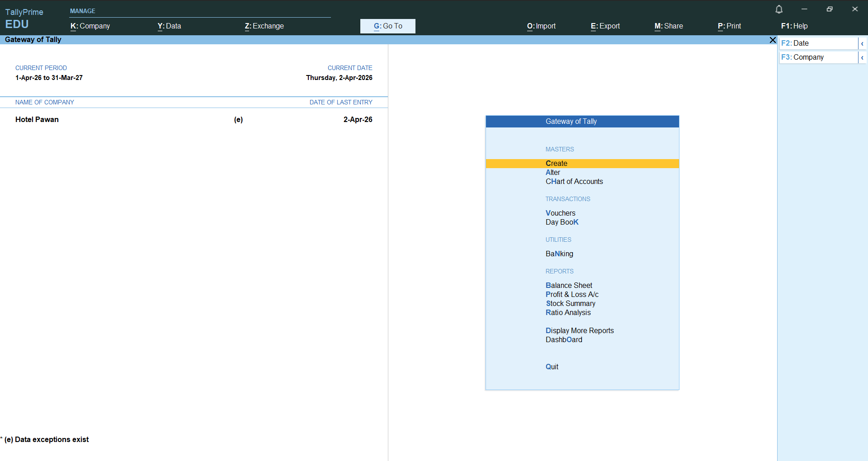The width and height of the screenshot is (868, 461).
Task: Open the notifications bell icon
Action: tap(779, 9)
